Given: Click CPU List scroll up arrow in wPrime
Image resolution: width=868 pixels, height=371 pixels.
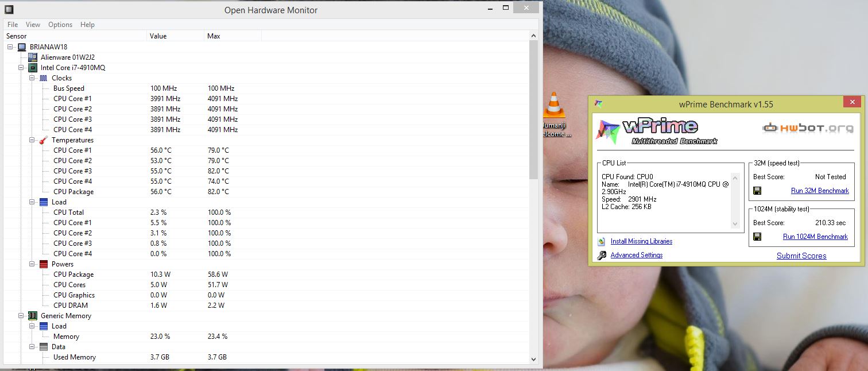Looking at the screenshot, I should (x=734, y=177).
